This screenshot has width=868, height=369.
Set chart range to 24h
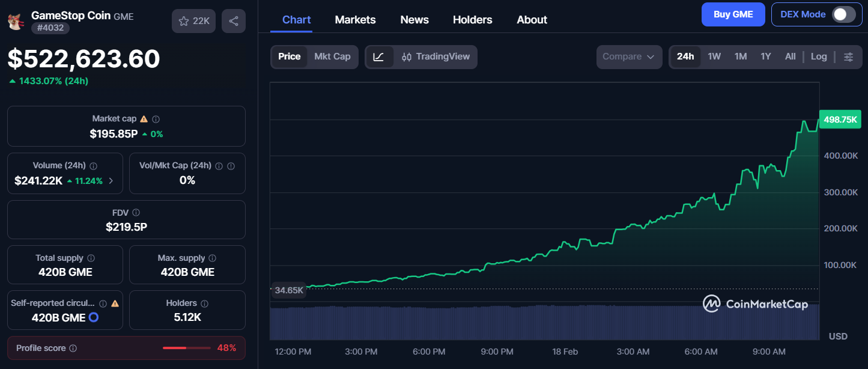pyautogui.click(x=685, y=56)
